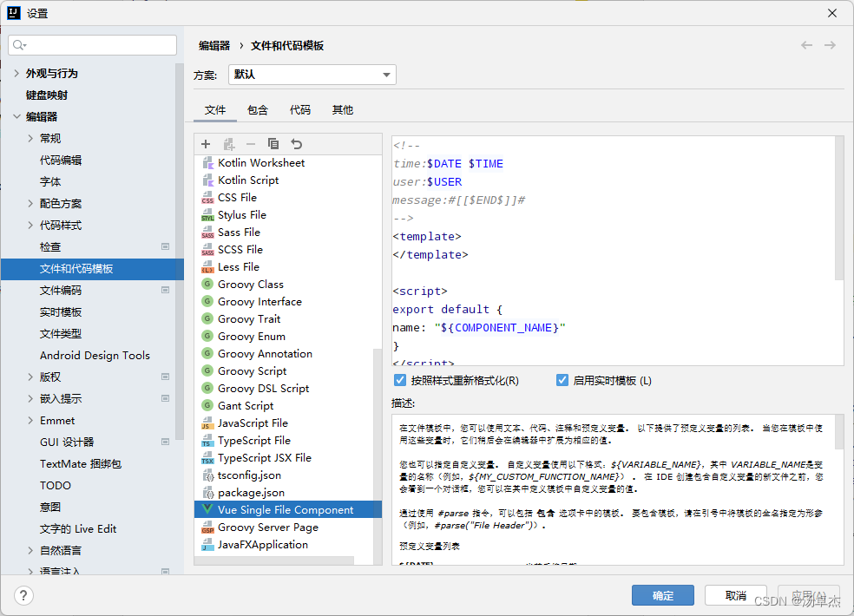854x616 pixels.
Task: Click the Less File icon
Action: click(207, 267)
